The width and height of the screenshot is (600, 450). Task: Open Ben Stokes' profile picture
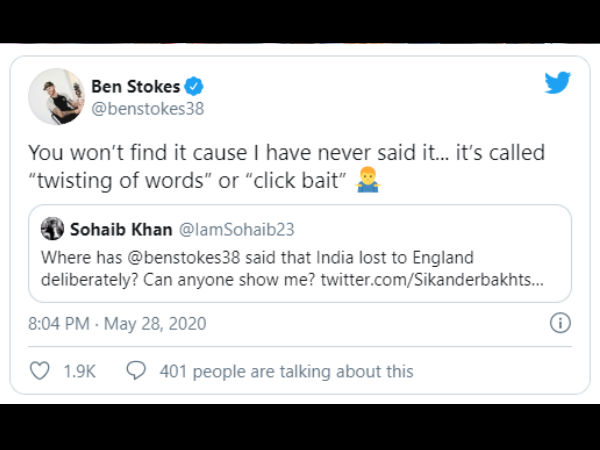pyautogui.click(x=56, y=96)
